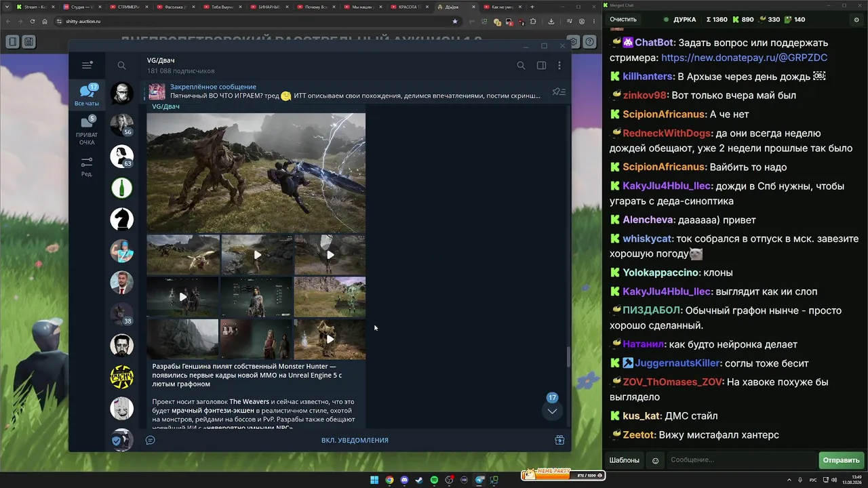Click username 'killhanters' in chat
The image size is (868, 488).
click(x=648, y=77)
